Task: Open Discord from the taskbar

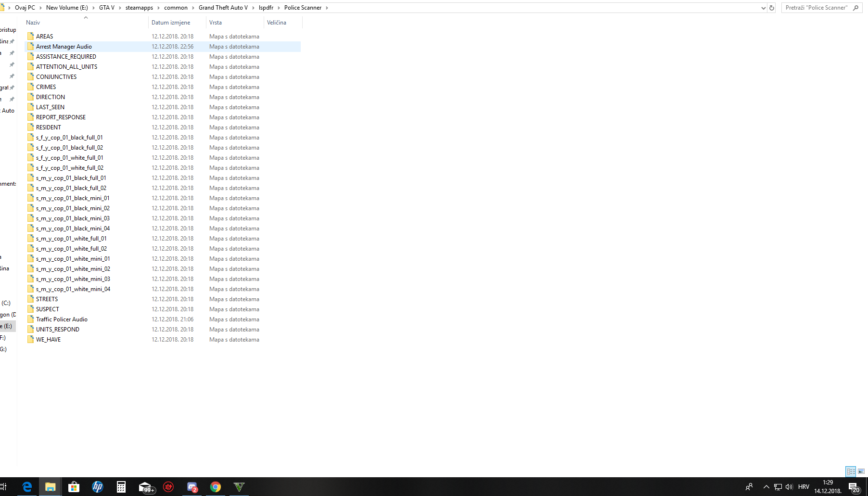Action: 192,487
